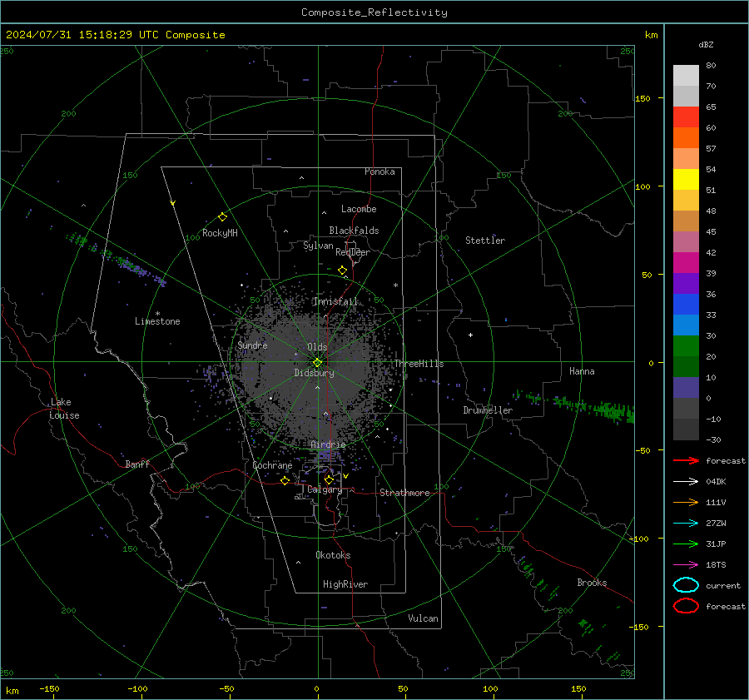Select the yellow 51–54 dBZ swatch

click(x=686, y=180)
